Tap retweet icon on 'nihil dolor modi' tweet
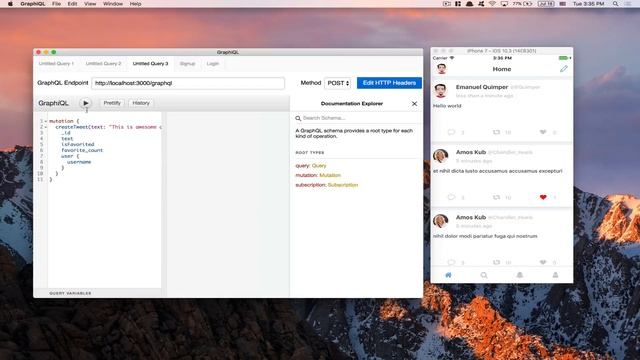The width and height of the screenshot is (640, 360). coord(496,262)
